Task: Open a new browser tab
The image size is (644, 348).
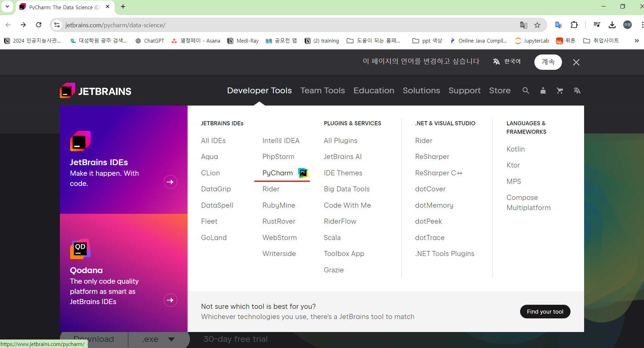Action: tap(123, 7)
